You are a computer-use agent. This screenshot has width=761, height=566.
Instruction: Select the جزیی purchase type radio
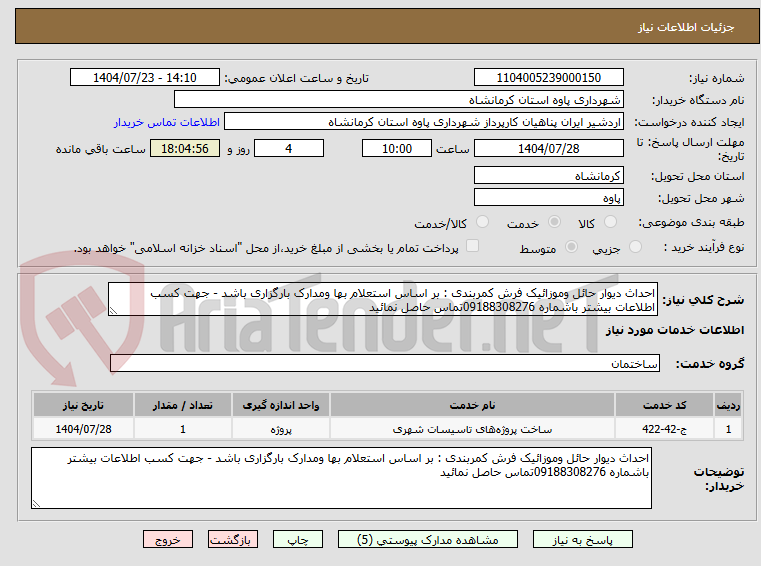point(635,247)
